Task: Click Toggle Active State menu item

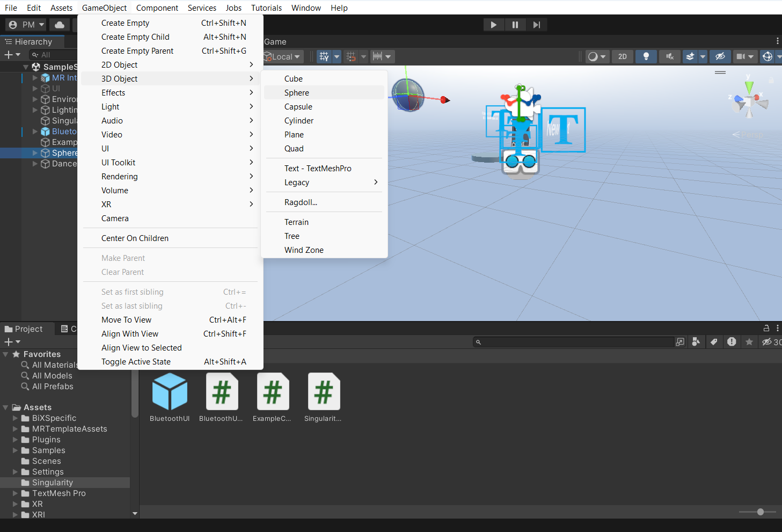Action: click(171, 362)
